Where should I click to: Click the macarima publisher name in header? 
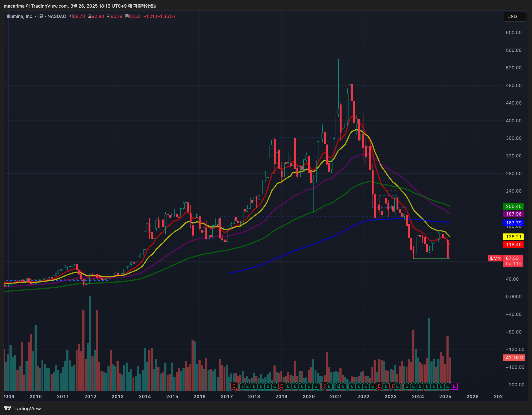[14, 6]
